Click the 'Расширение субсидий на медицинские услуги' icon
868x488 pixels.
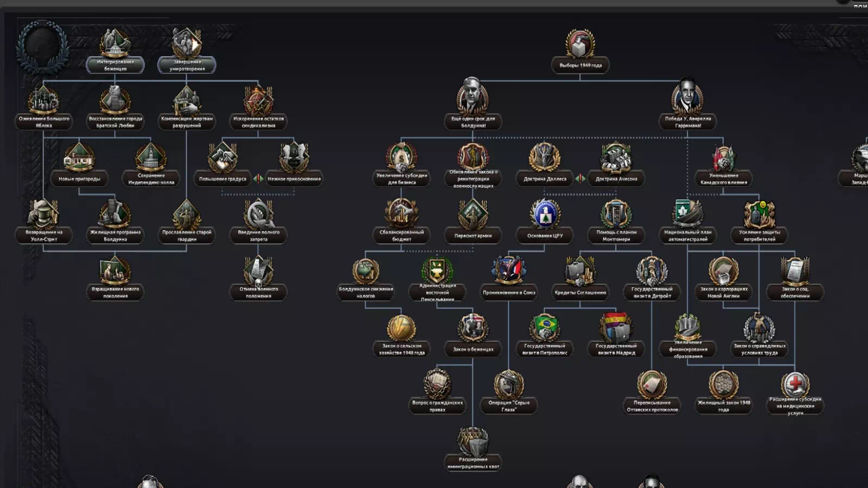pyautogui.click(x=795, y=384)
